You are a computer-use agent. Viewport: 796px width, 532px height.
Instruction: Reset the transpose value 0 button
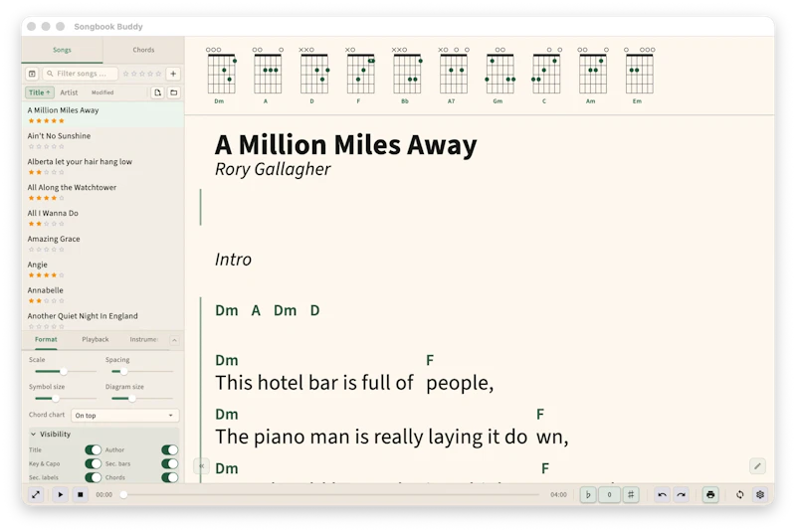point(609,494)
